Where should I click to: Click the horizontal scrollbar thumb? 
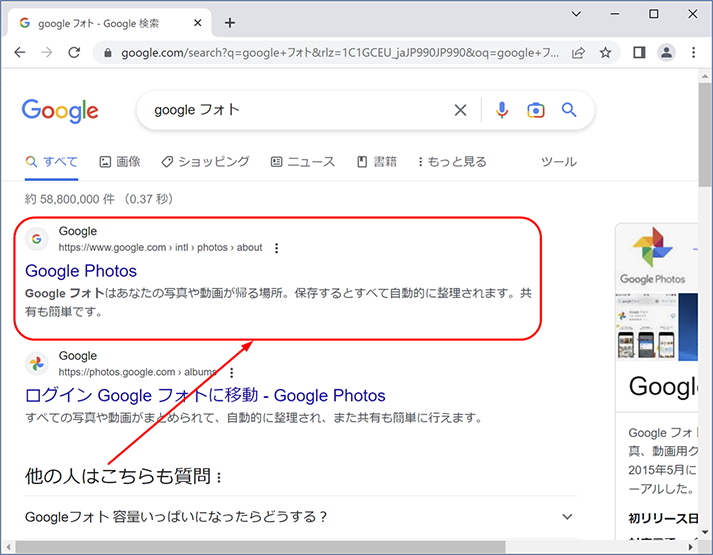tap(260, 546)
